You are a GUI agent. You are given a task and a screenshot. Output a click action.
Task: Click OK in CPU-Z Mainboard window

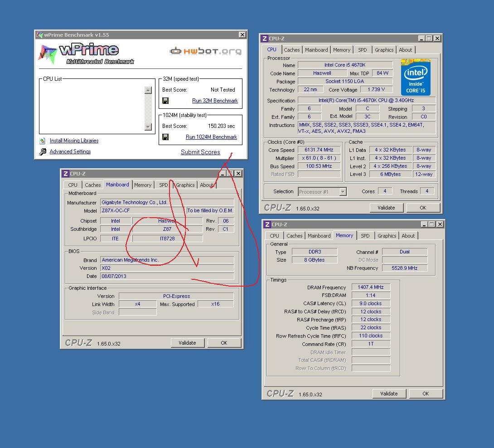pyautogui.click(x=224, y=343)
